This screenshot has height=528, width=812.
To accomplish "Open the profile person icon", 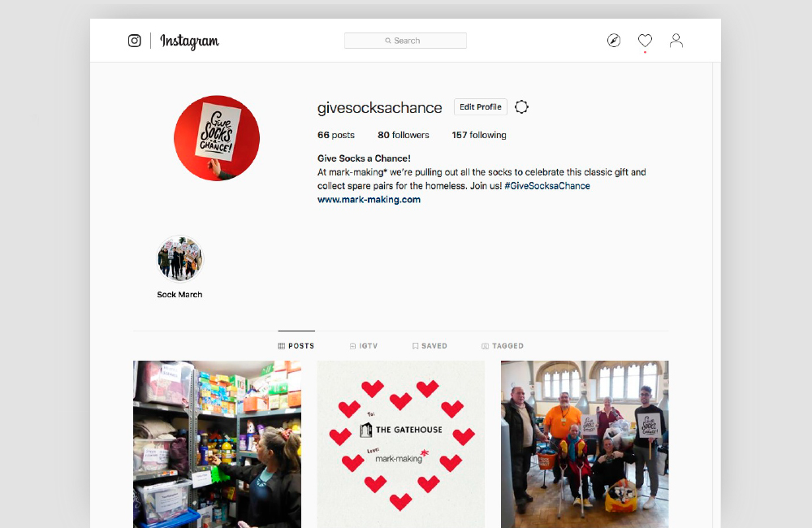I will pyautogui.click(x=676, y=41).
